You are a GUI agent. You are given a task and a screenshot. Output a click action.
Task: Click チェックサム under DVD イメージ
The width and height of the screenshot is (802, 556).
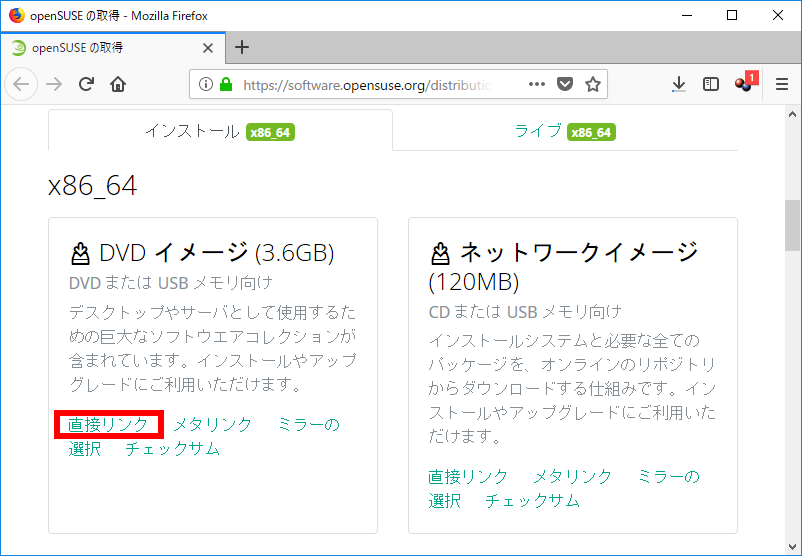pyautogui.click(x=173, y=449)
